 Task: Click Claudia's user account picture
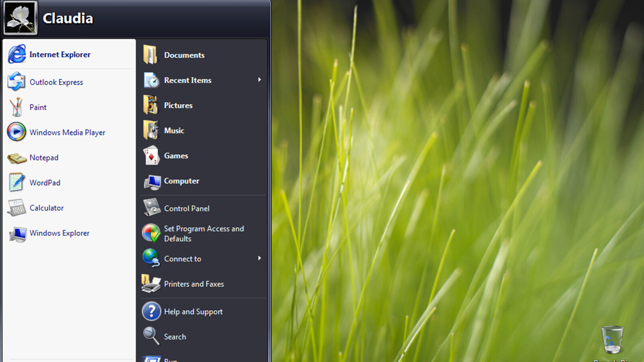(x=20, y=18)
